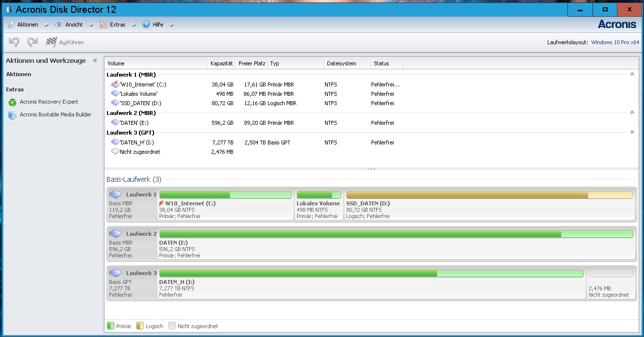This screenshot has height=337, width=644.
Task: Open the Hilfe menu dropdown arrow
Action: [171, 25]
